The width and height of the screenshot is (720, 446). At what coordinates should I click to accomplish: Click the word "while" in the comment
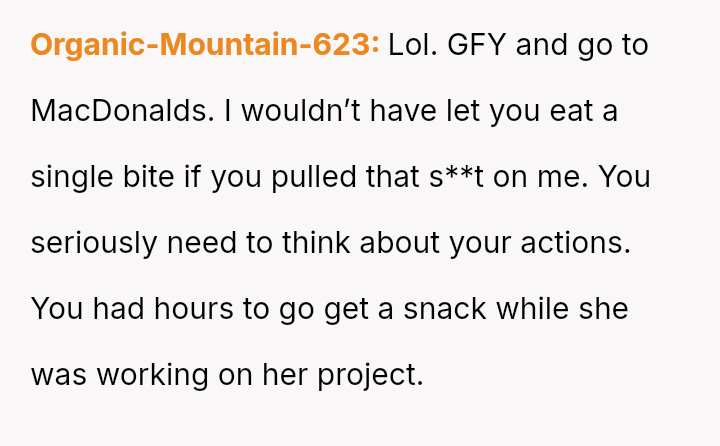pos(538,308)
